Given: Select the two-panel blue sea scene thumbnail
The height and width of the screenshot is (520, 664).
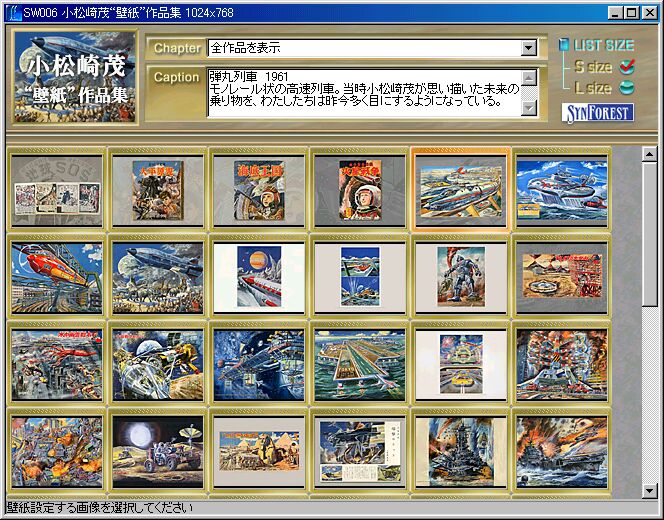Looking at the screenshot, I should [x=360, y=278].
